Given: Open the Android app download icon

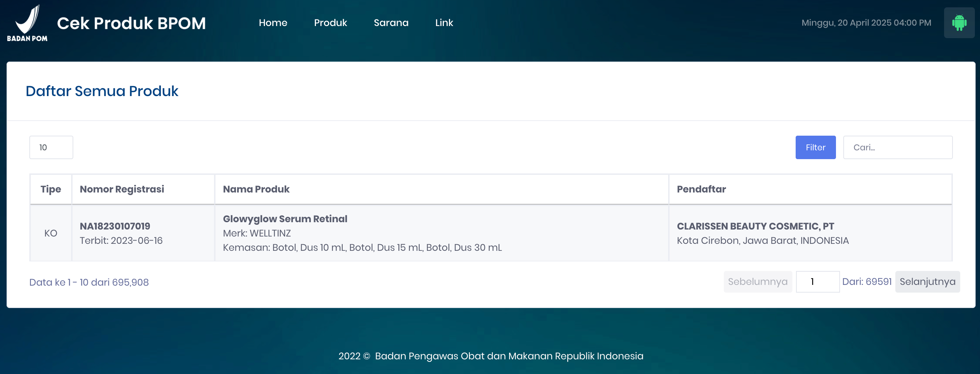Looking at the screenshot, I should [959, 23].
